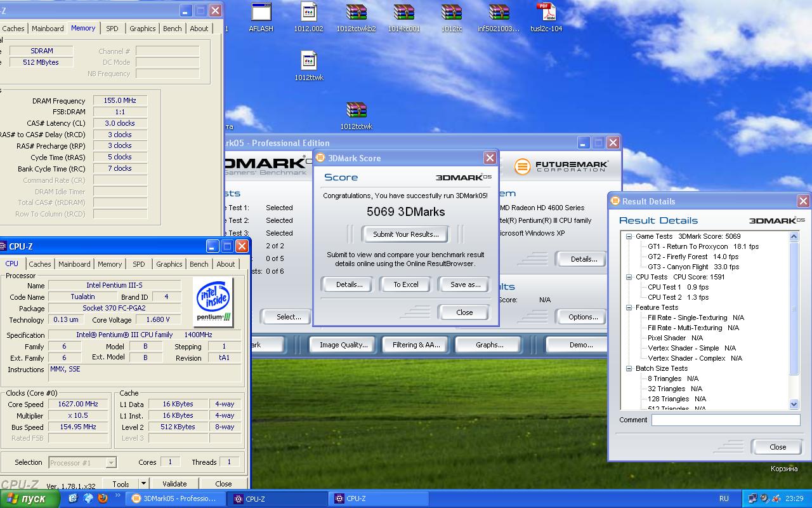
Task: Open About tab in the upper CPU-Z window
Action: tap(199, 29)
